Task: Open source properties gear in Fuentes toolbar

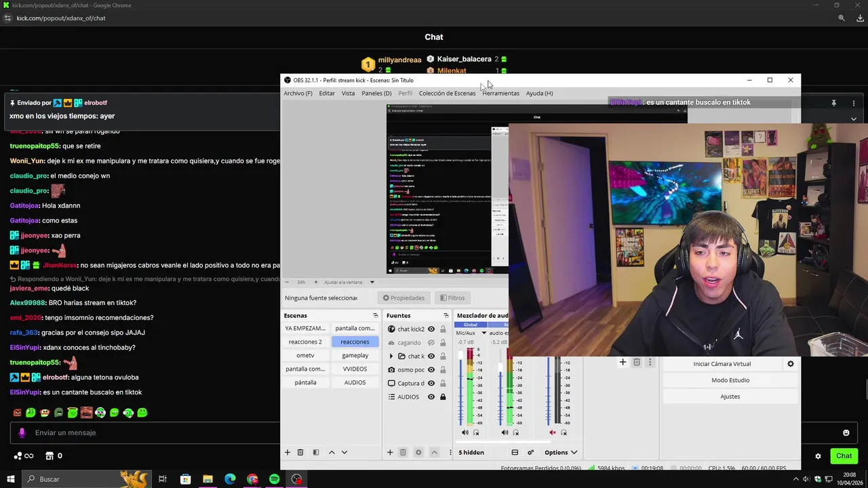Action: (x=418, y=452)
